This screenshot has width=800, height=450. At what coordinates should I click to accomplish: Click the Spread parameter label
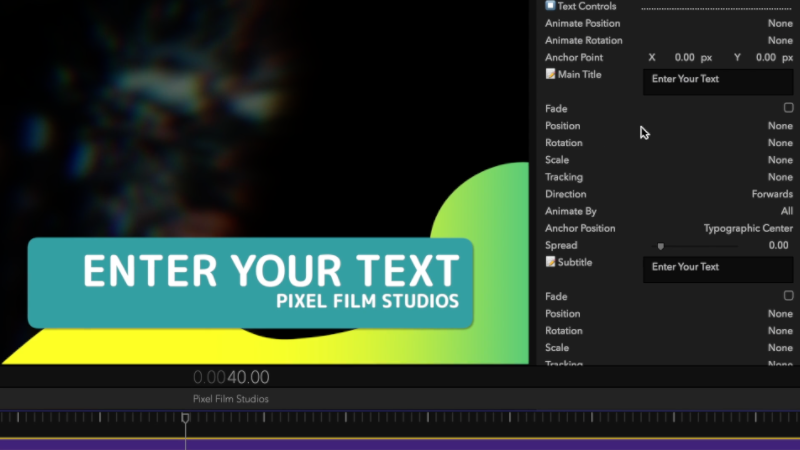click(561, 245)
